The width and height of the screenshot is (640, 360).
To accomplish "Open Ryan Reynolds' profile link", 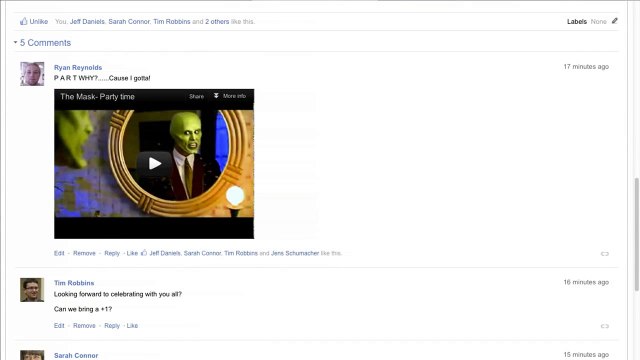I will (x=78, y=67).
